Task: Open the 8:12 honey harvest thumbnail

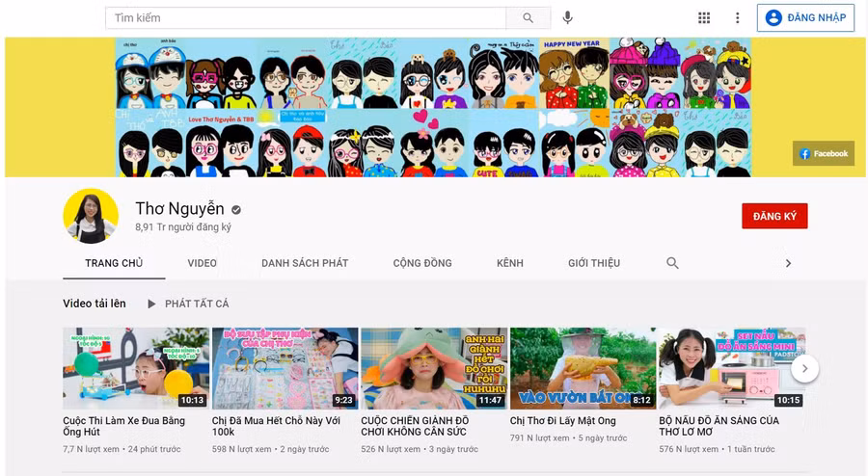Action: point(583,368)
